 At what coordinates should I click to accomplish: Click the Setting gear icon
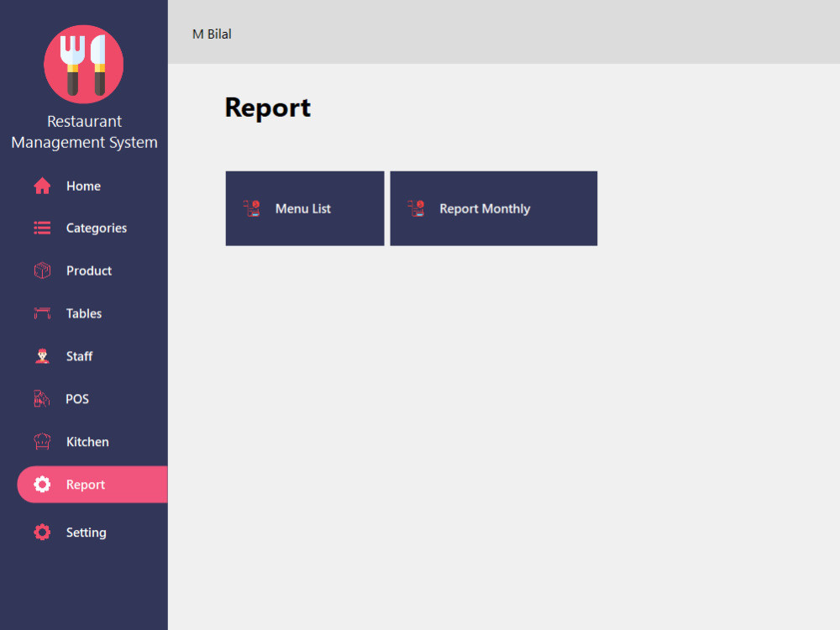click(42, 532)
